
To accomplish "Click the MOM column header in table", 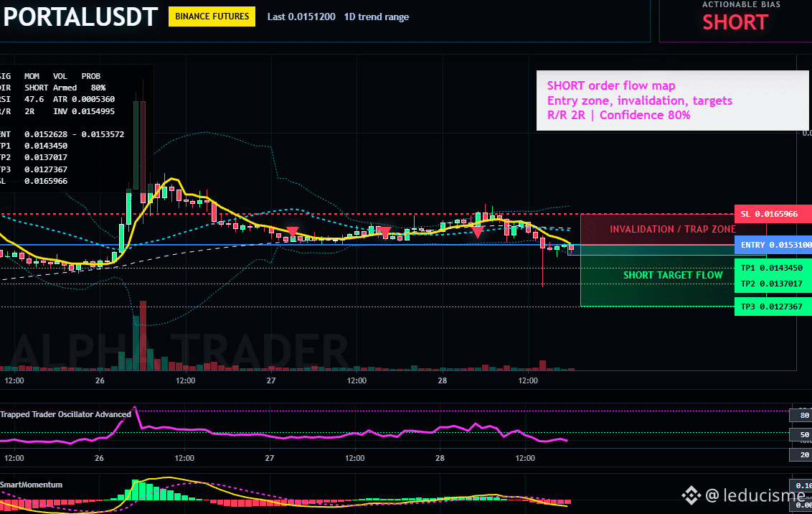I will tap(32, 76).
